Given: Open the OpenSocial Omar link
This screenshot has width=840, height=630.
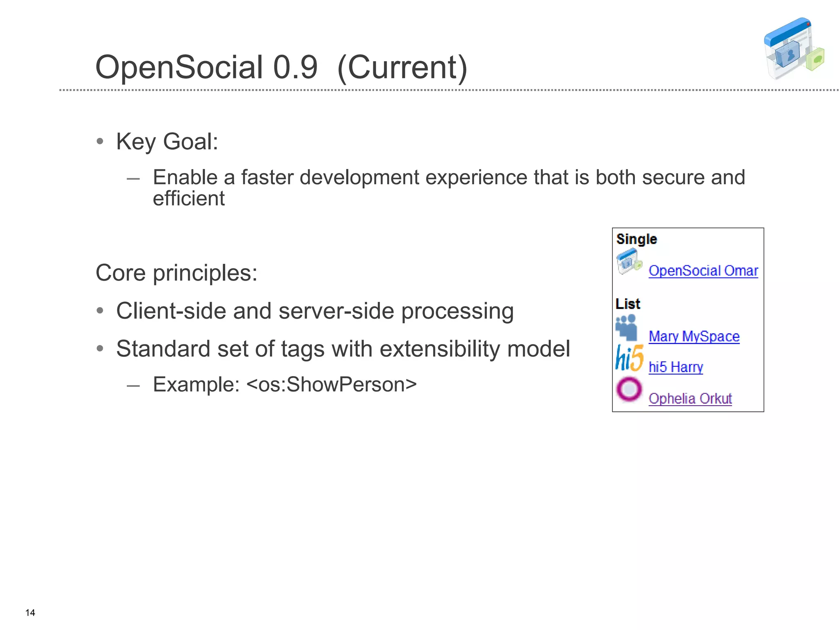Looking at the screenshot, I should pos(703,271).
